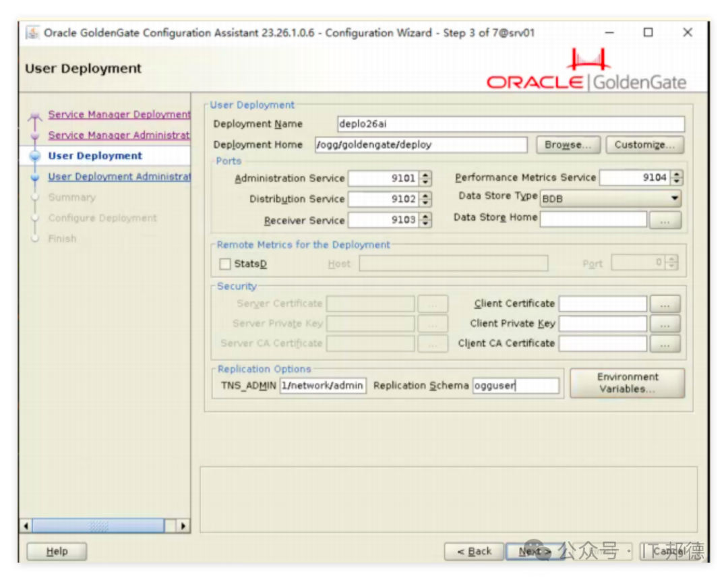Enable the StatsD checkbox
This screenshot has height=580, width=728.
pos(225,264)
